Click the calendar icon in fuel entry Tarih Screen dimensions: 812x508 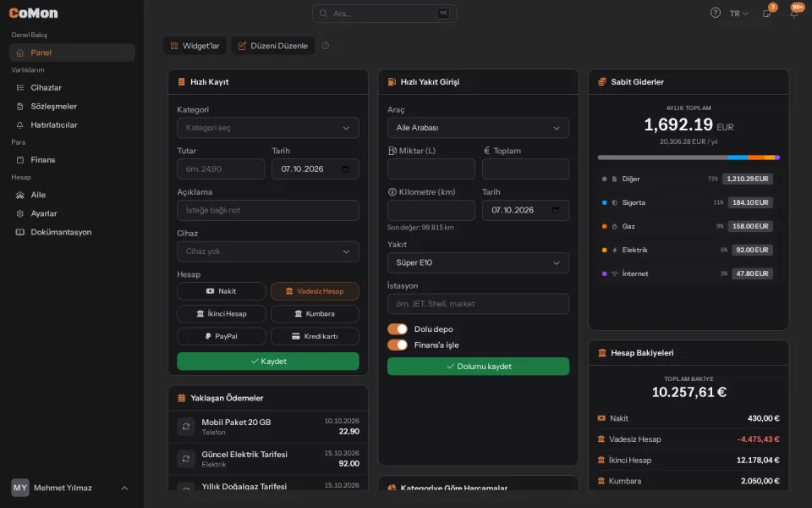pyautogui.click(x=555, y=210)
